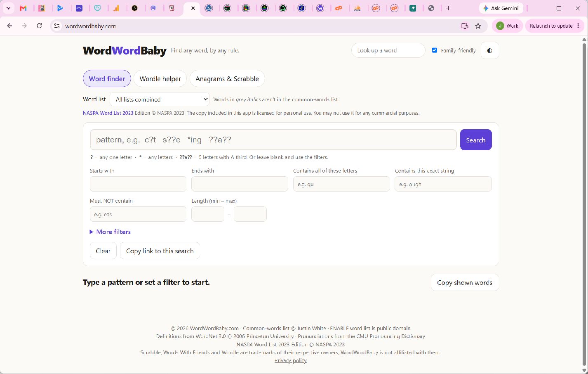Screen dimensions: 588x374
Task: Focus the Must NOT contain field
Action: click(138, 214)
